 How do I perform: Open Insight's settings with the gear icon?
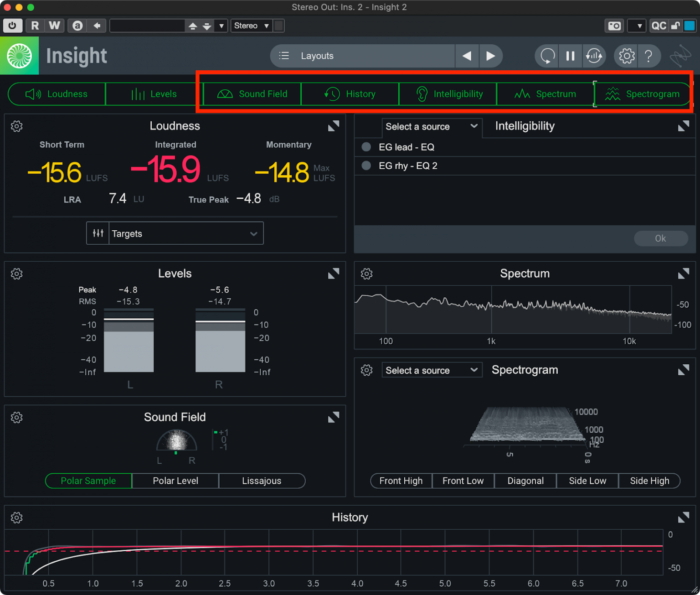click(626, 56)
